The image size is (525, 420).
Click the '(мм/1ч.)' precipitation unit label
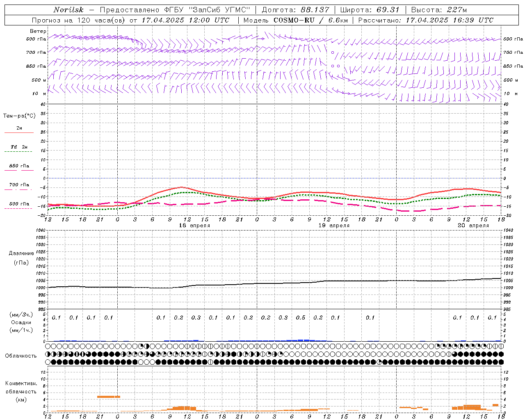point(21,330)
